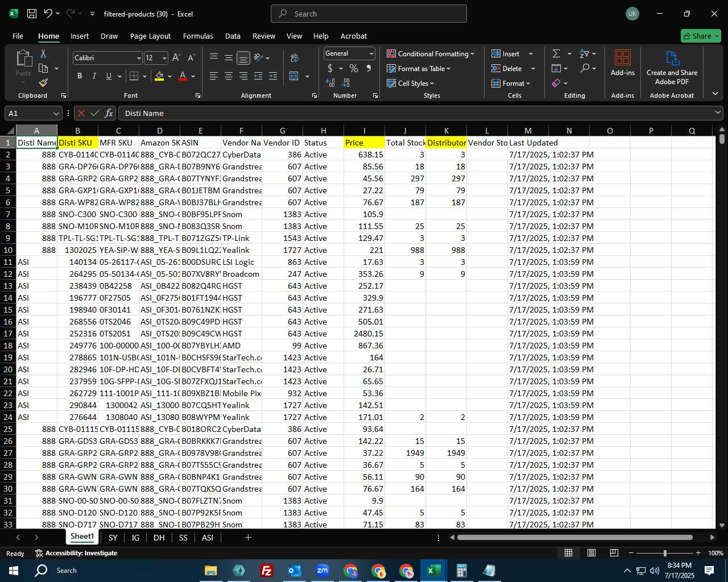Switch to the Formulas ribbon tab
Viewport: 728px width, 582px height.
tap(198, 36)
